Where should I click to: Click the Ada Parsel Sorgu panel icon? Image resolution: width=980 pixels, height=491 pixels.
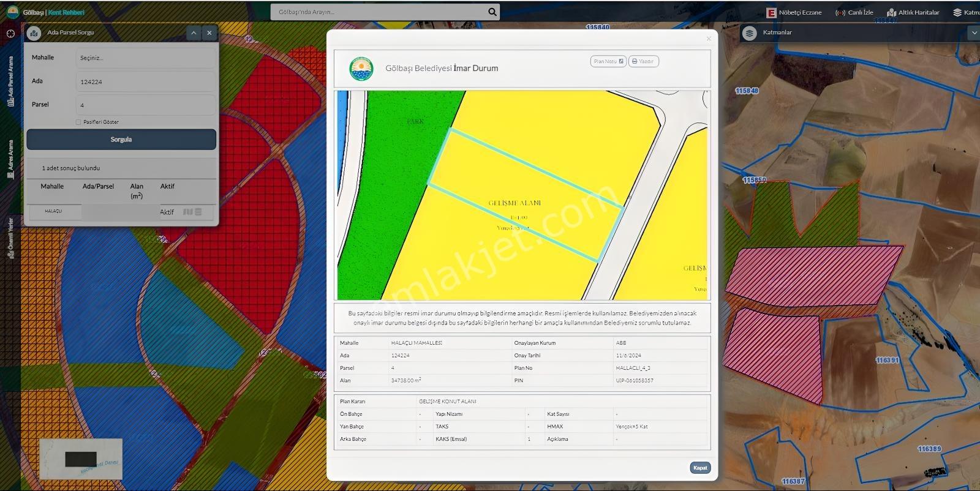[34, 33]
